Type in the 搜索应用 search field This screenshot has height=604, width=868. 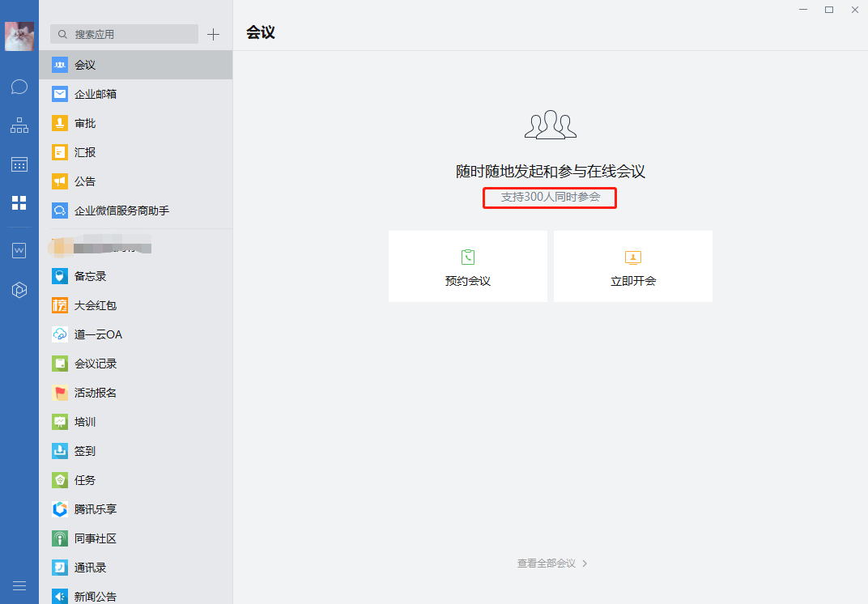coord(130,34)
